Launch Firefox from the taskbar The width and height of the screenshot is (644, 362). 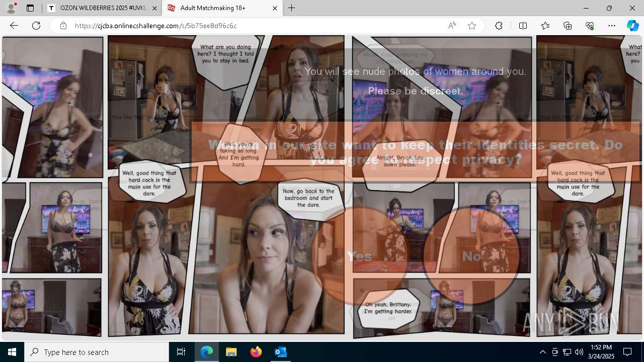pos(256,352)
